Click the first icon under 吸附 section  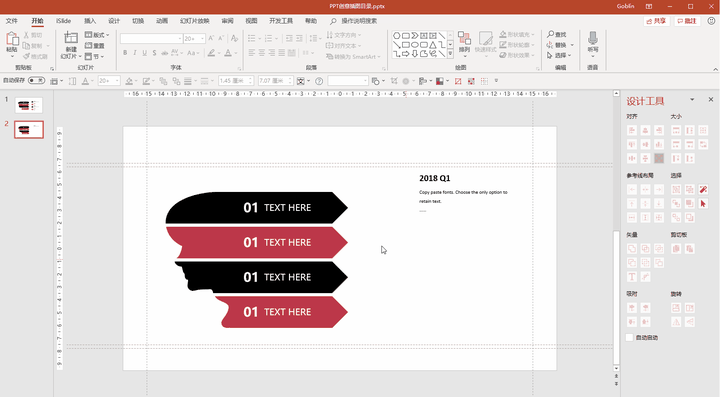pos(632,308)
